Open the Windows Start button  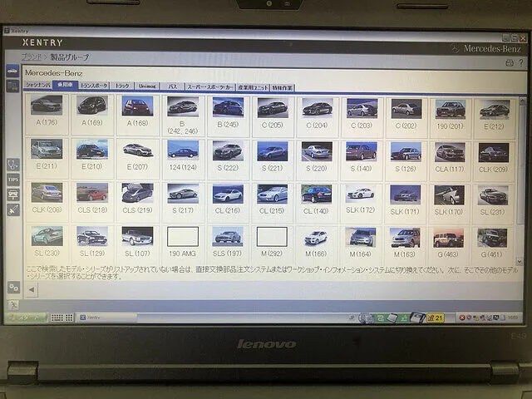[x=26, y=318]
